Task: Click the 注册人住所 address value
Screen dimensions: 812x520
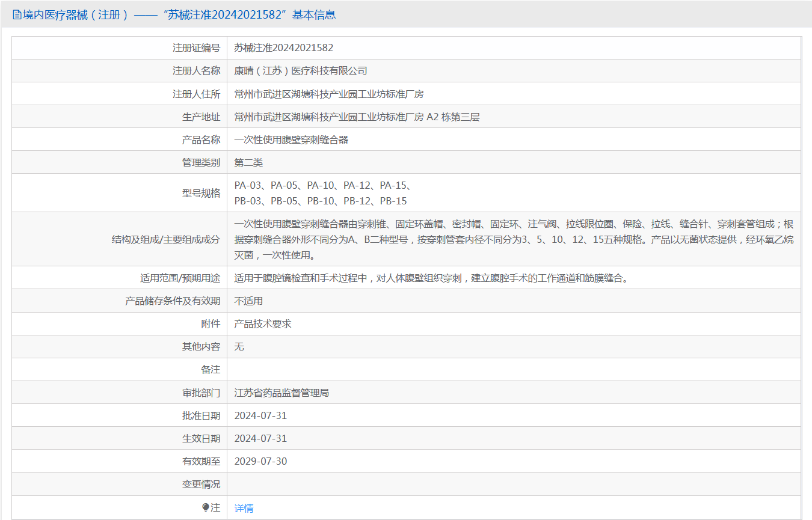Action: (x=329, y=94)
